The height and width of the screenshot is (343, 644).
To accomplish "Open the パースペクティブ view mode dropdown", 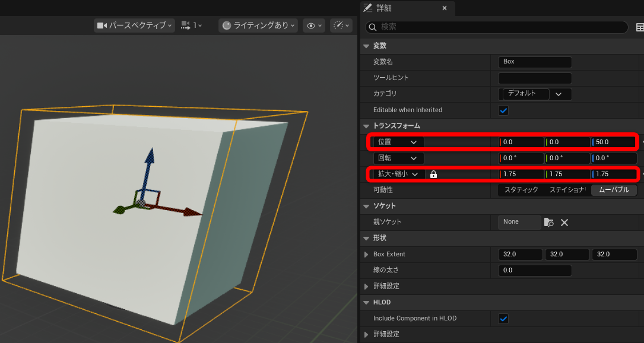I will pyautogui.click(x=135, y=26).
